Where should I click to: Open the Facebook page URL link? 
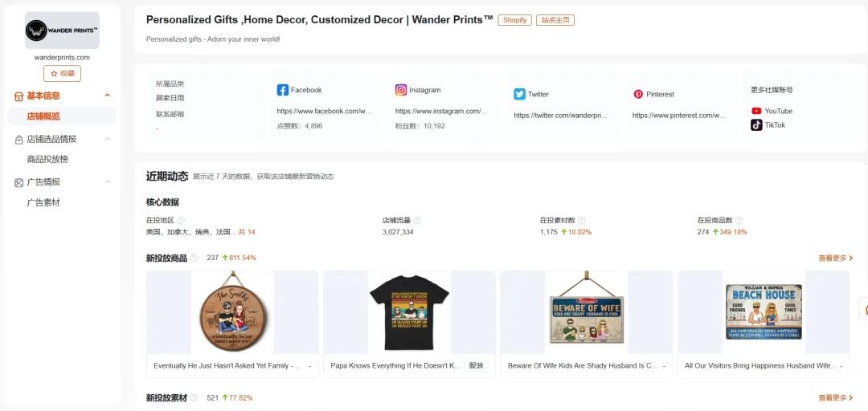pyautogui.click(x=325, y=112)
